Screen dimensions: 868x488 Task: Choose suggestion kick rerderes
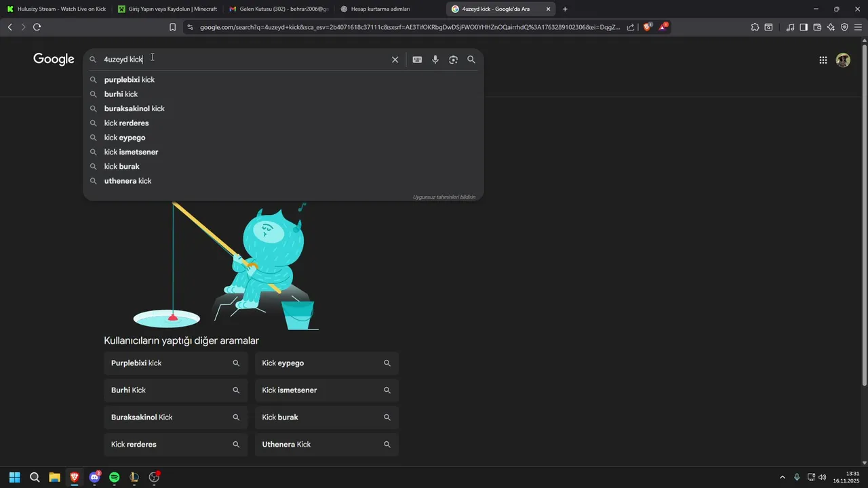click(x=283, y=123)
